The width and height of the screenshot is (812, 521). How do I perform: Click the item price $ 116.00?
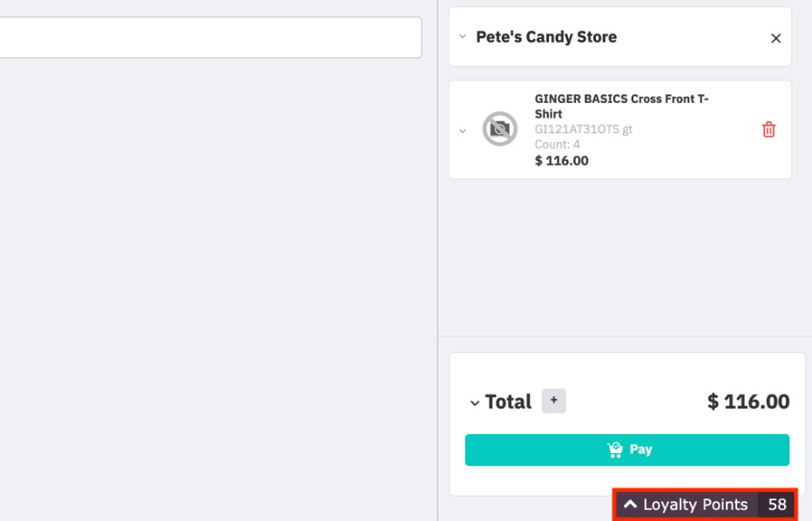(x=561, y=160)
